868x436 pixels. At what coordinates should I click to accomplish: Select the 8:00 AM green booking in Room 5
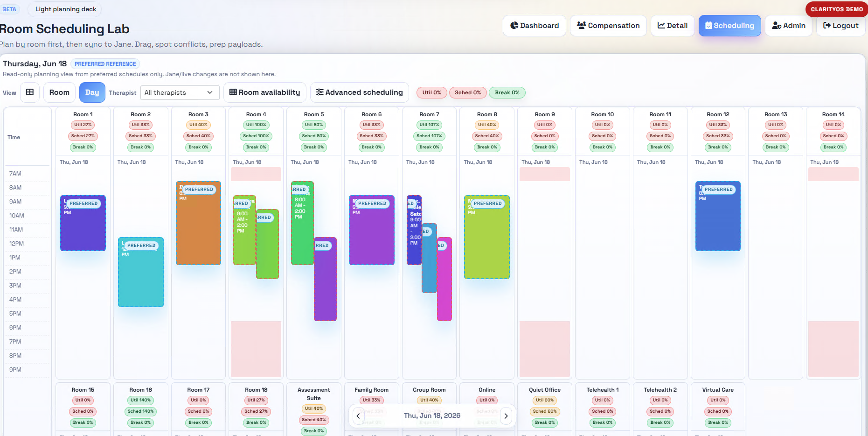pos(302,223)
